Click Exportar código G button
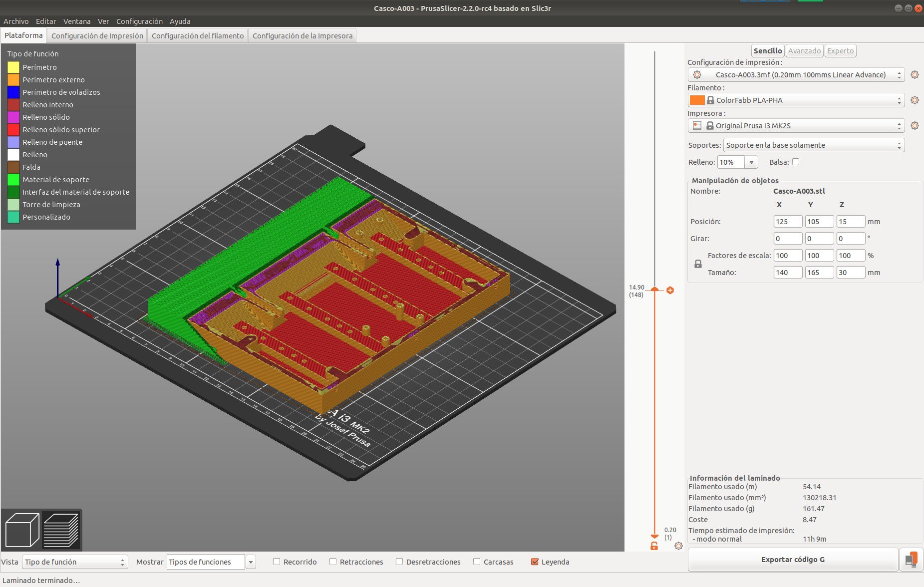 click(x=793, y=560)
